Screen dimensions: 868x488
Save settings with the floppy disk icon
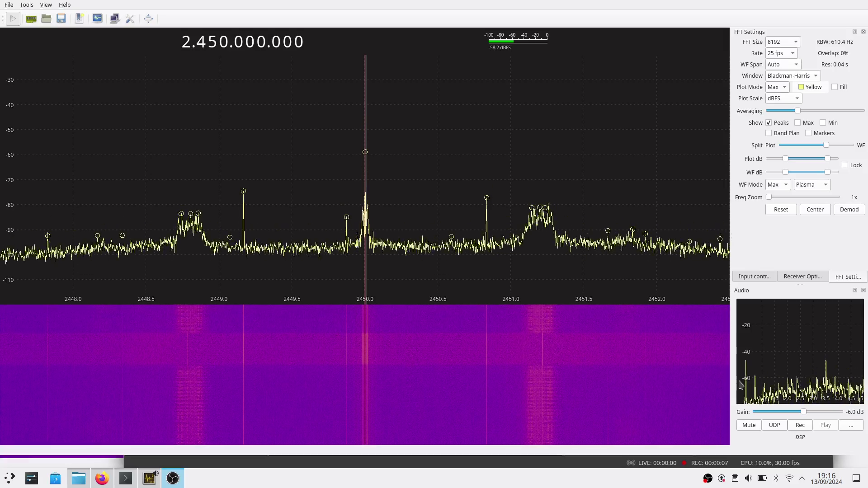coord(61,19)
